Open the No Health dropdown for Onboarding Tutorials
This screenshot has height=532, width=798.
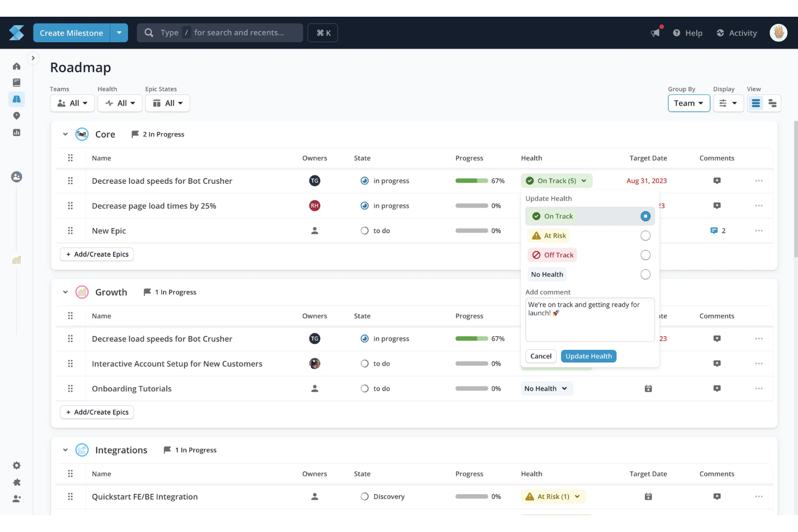coord(546,388)
